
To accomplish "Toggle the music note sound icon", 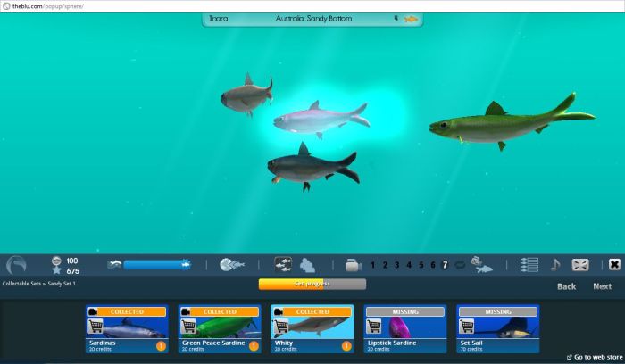I will [x=555, y=265].
